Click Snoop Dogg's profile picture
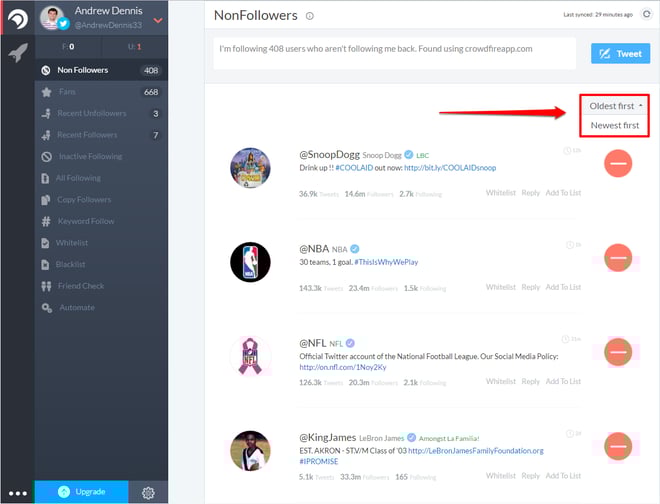Viewport: 660px width, 504px height. click(x=250, y=168)
